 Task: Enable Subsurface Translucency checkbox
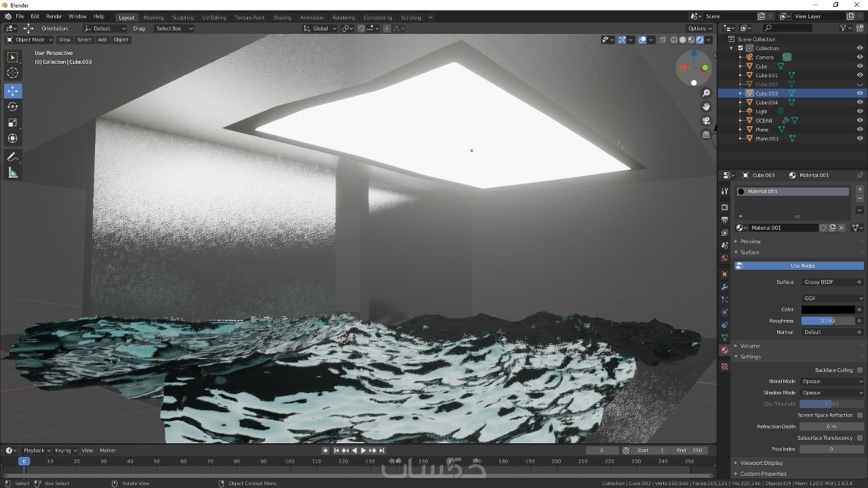point(860,438)
